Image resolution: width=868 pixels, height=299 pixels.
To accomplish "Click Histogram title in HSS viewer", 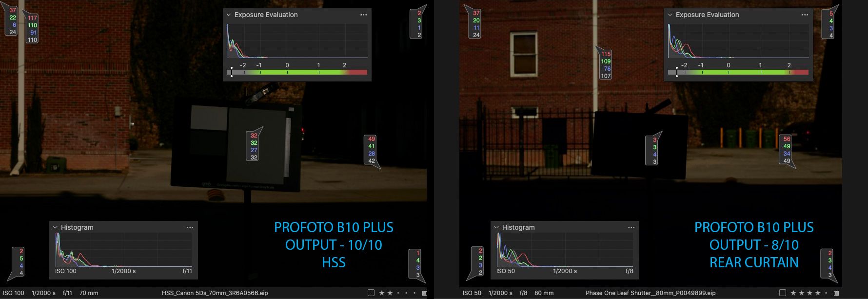I will click(x=77, y=228).
